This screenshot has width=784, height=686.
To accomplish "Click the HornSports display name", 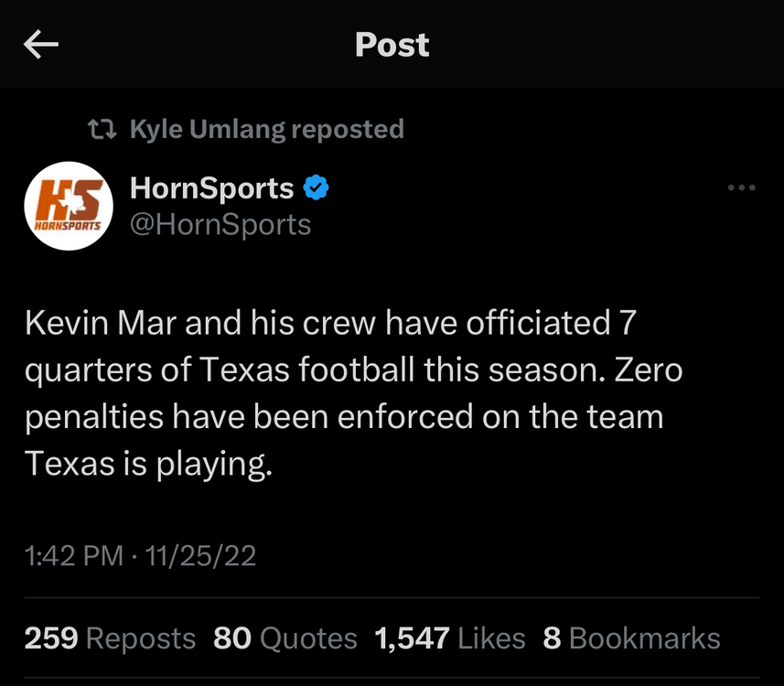I will [x=212, y=188].
